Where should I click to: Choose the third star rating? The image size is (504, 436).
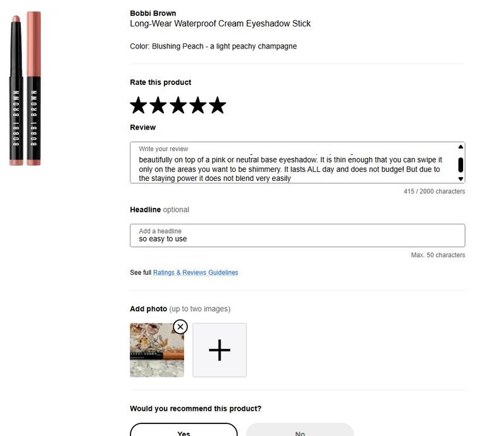pos(178,105)
